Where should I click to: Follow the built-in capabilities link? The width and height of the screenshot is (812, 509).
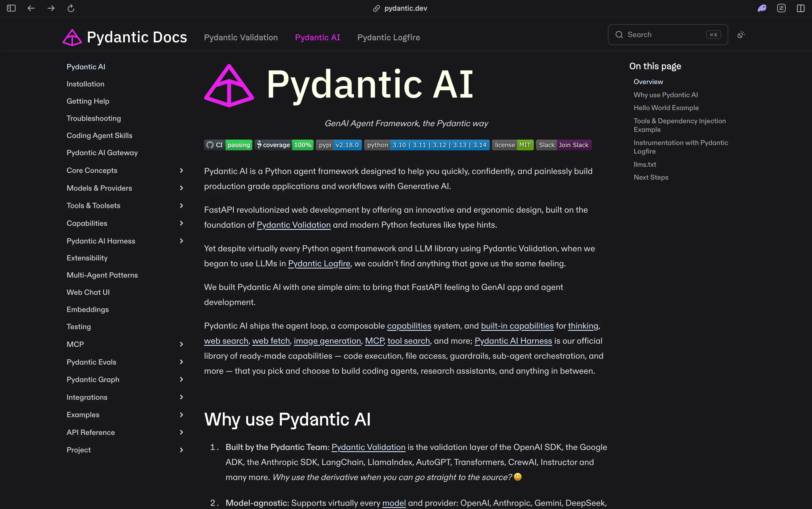(517, 326)
